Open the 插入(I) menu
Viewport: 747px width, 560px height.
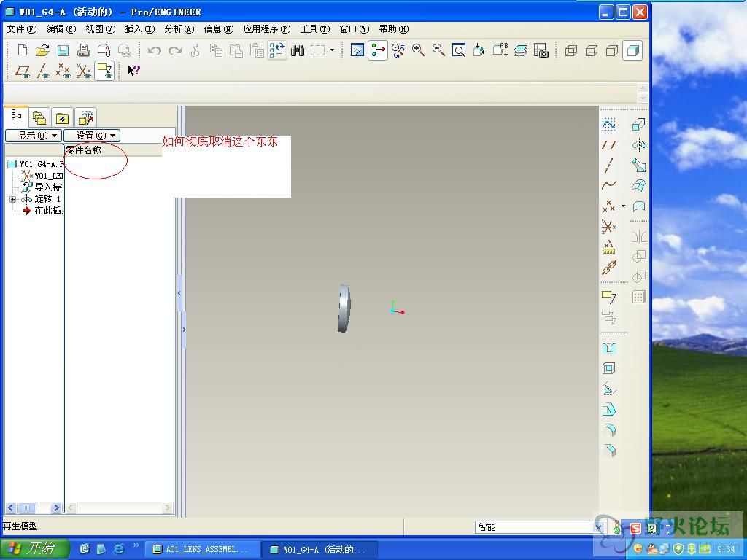[x=139, y=29]
